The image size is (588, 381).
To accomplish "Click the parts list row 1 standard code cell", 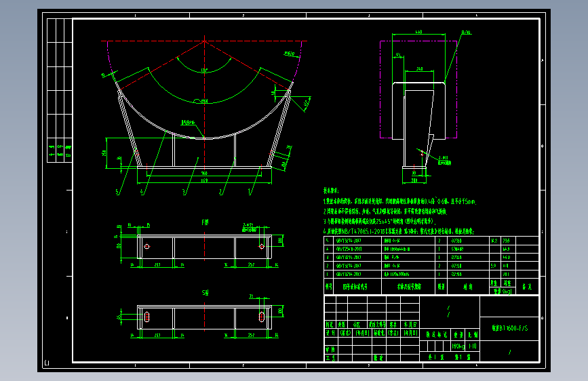I will coord(356,274).
